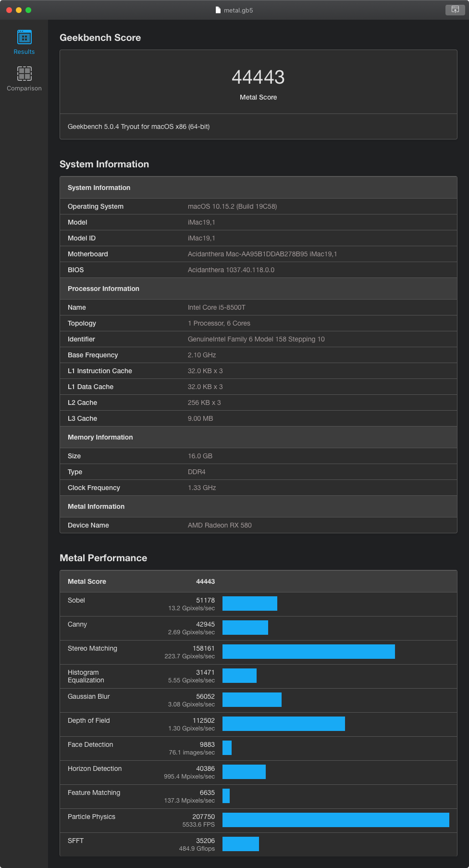Open the Comparison view icon
Image resolution: width=469 pixels, height=868 pixels.
(x=24, y=74)
